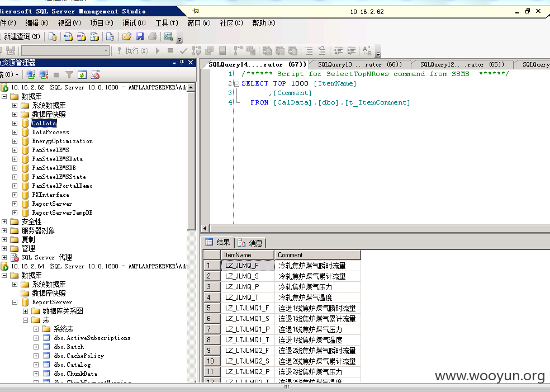The image size is (550, 392).
Task: Toggle auto-hide pin on Object Explorer panel
Action: (x=182, y=63)
